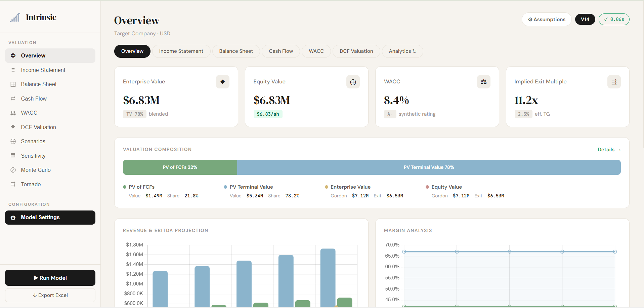This screenshot has height=308, width=644.
Task: Click the tallest revenue bar in projection chart
Action: pyautogui.click(x=328, y=278)
